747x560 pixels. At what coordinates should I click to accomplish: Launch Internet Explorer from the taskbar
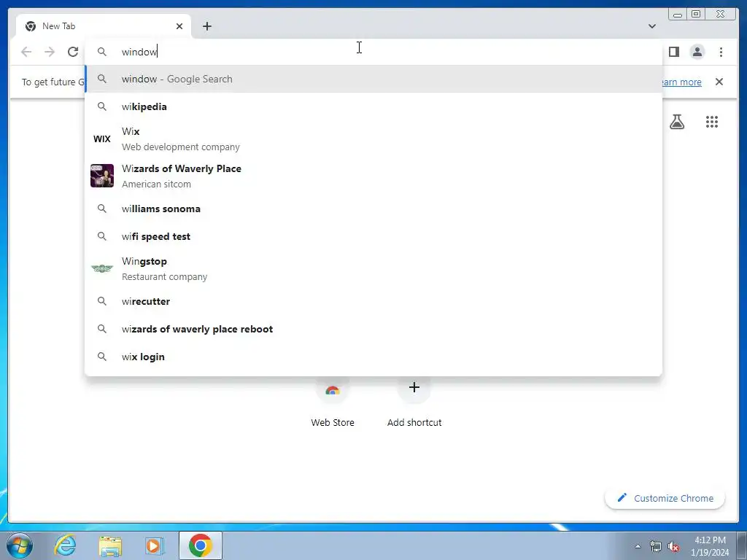65,545
